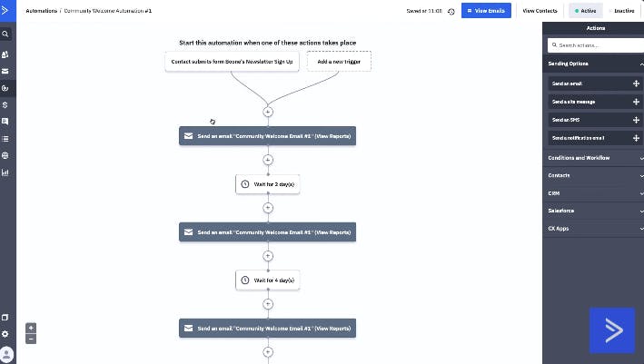Image resolution: width=644 pixels, height=364 pixels.
Task: Zoom out the automation canvas
Action: 31,339
